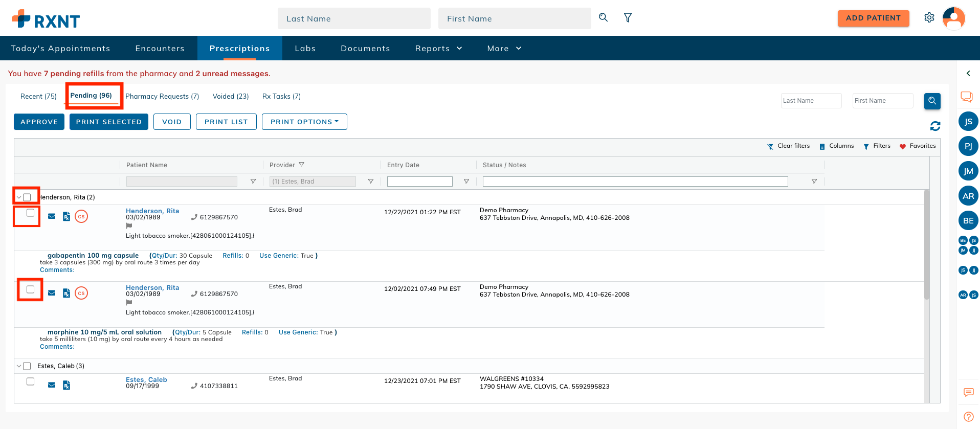Open Rx document icon for gabapentin row
Screen dimensions: 980x429
(66, 216)
